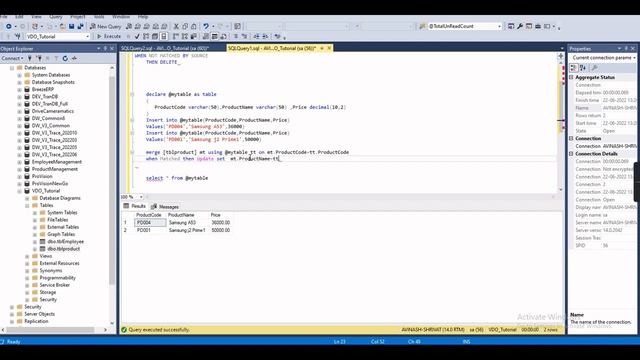Open the @TotalUnReadCount find dropdown
640x360 pixels.
(x=499, y=26)
